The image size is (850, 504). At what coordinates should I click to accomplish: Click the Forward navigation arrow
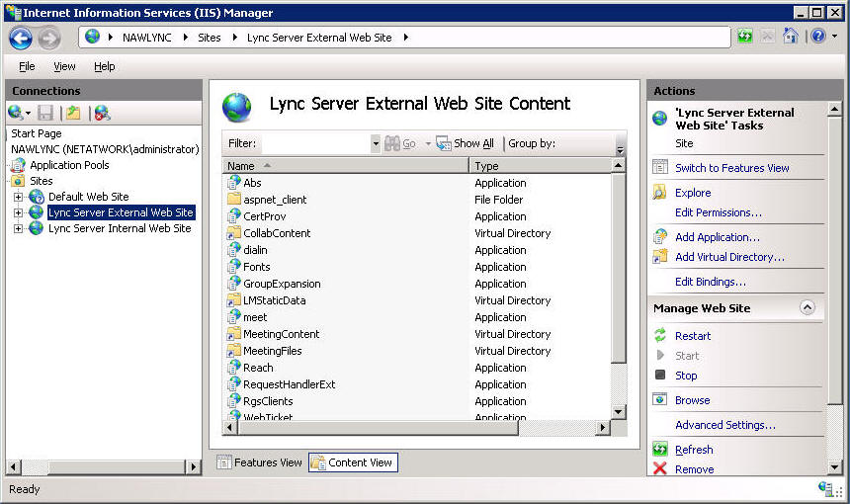pos(49,38)
